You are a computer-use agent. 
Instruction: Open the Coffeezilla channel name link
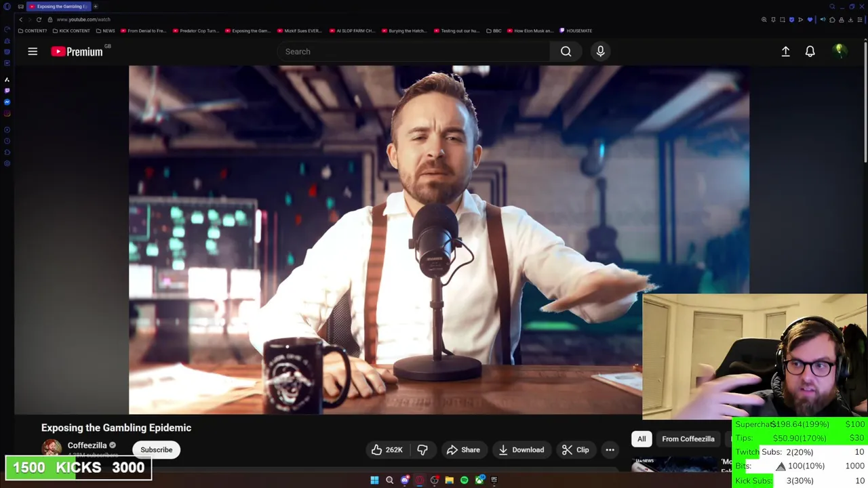(x=87, y=445)
